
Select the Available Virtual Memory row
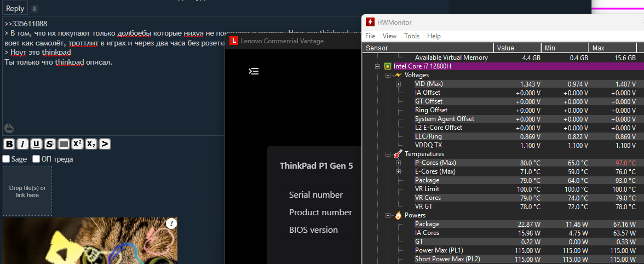503,58
